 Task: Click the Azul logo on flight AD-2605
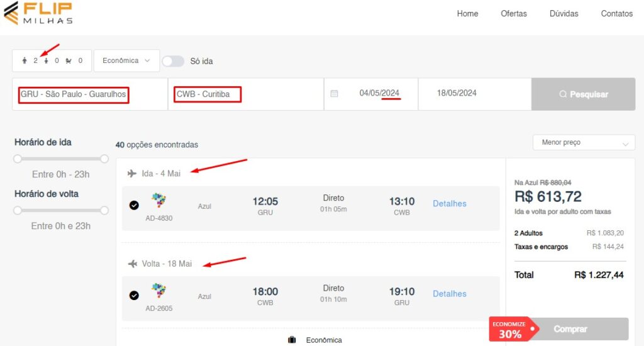tap(158, 291)
